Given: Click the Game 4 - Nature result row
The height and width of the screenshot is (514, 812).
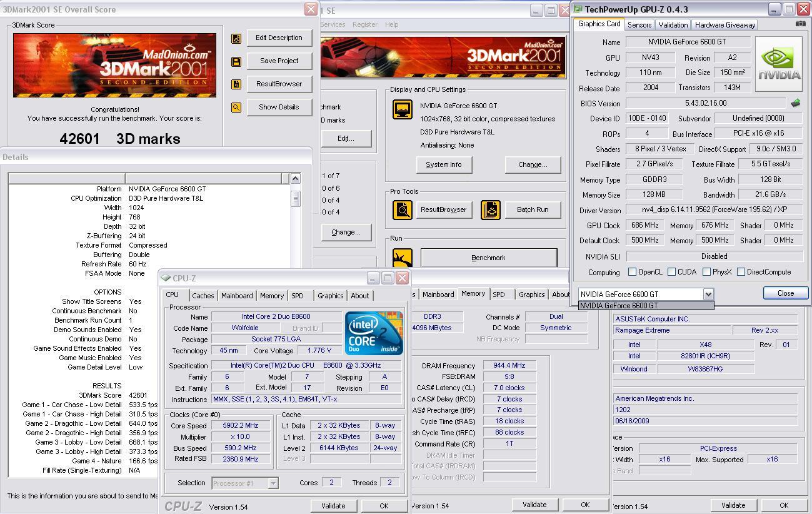Looking at the screenshot, I should [83, 461].
